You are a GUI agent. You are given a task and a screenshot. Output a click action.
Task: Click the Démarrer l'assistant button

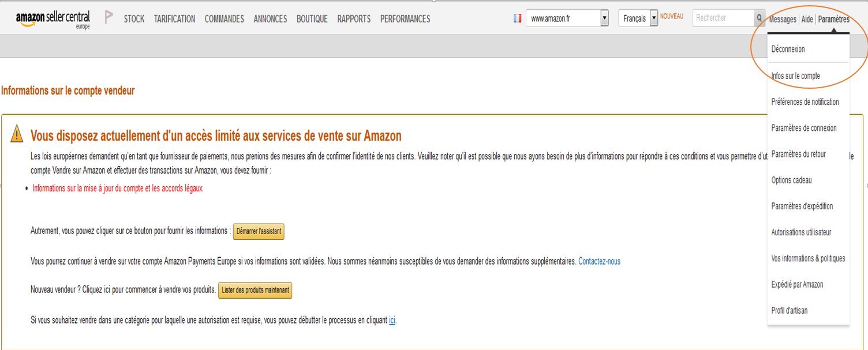(258, 231)
